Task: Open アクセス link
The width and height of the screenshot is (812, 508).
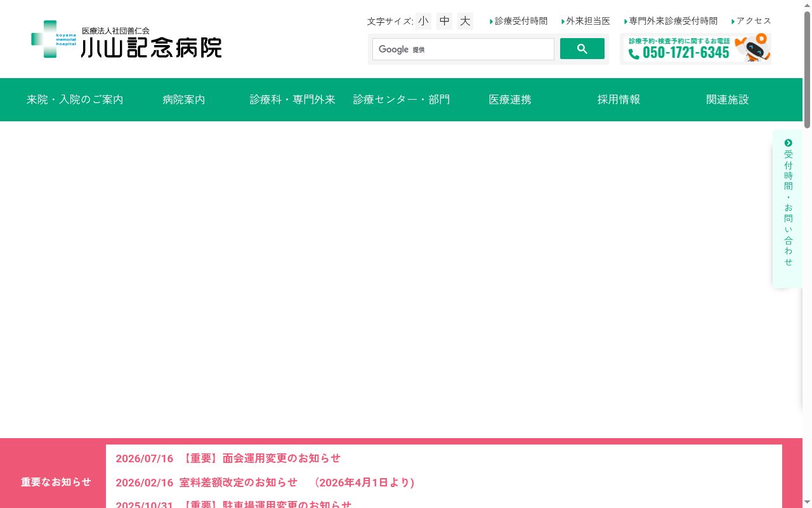Action: [x=751, y=21]
